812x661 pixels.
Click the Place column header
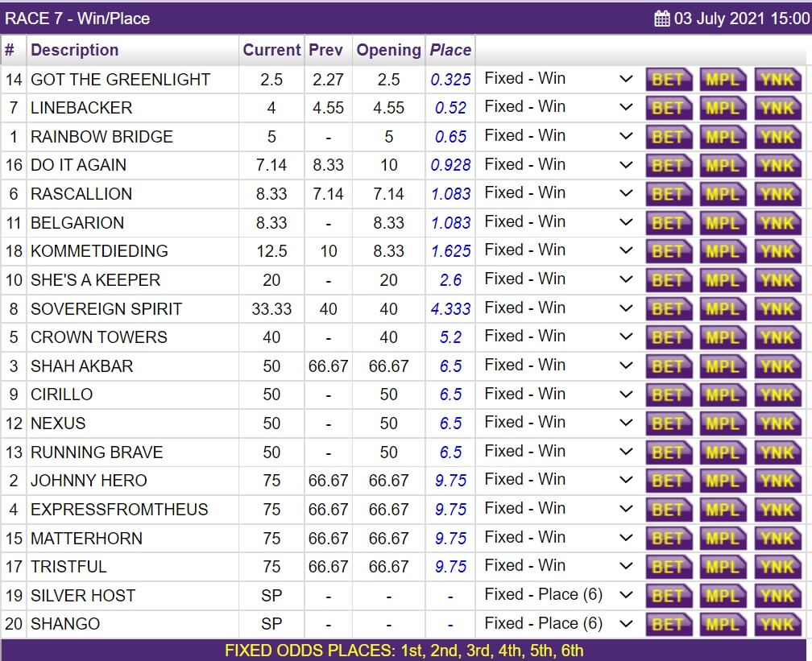pos(450,50)
